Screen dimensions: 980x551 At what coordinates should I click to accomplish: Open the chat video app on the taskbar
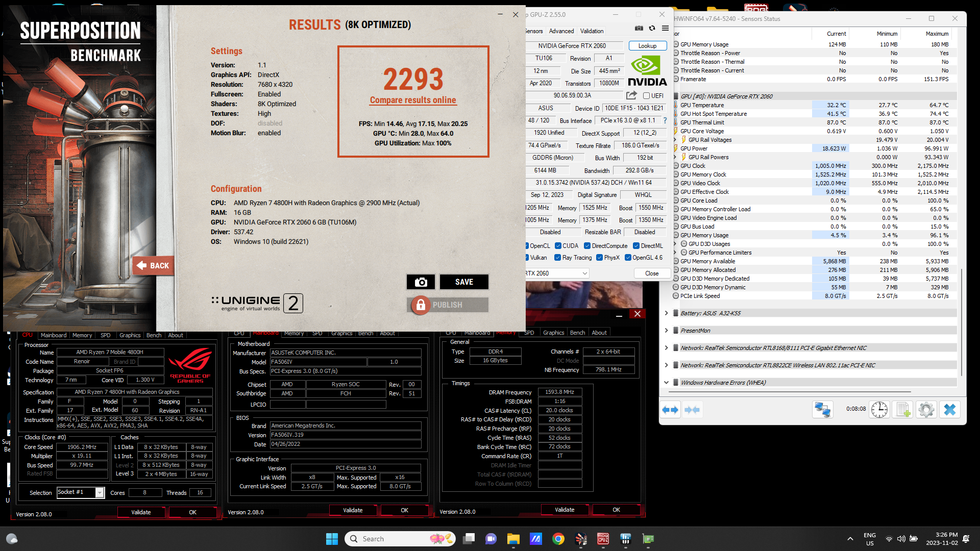tap(491, 539)
